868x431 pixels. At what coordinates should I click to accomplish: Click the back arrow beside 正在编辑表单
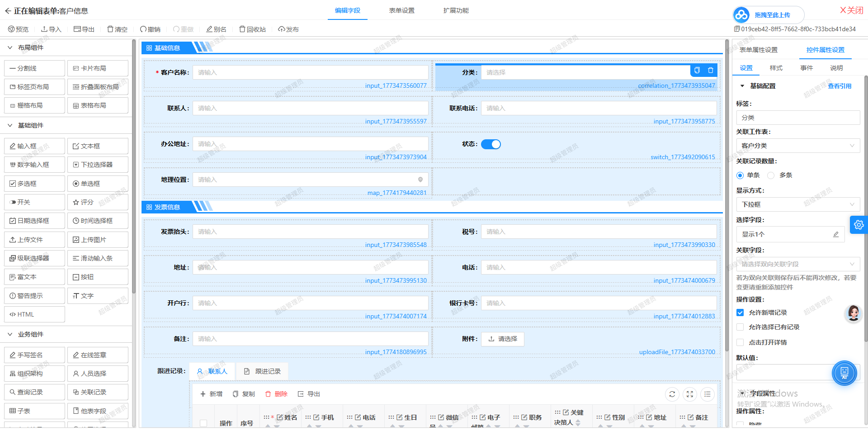[x=8, y=11]
